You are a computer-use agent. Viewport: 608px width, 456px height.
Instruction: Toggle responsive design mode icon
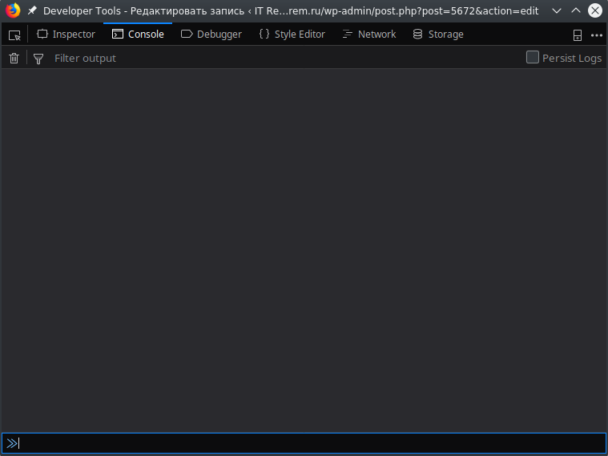(577, 35)
